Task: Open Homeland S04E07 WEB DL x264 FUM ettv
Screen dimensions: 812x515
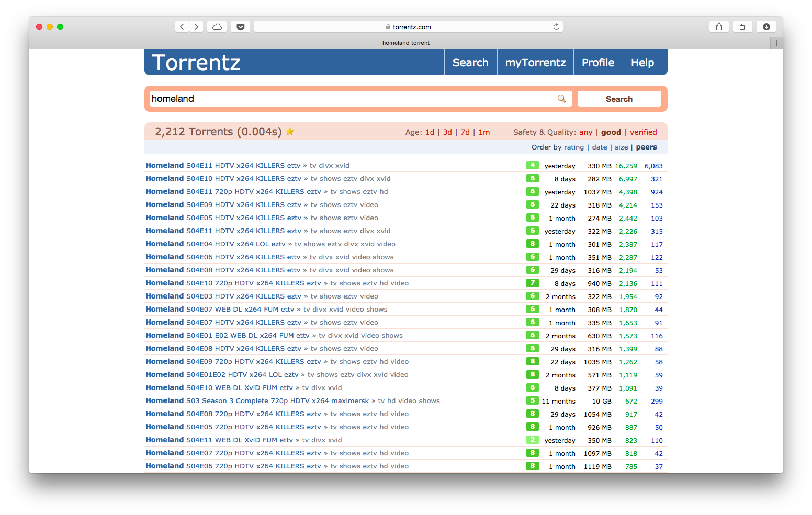Action: tap(220, 309)
